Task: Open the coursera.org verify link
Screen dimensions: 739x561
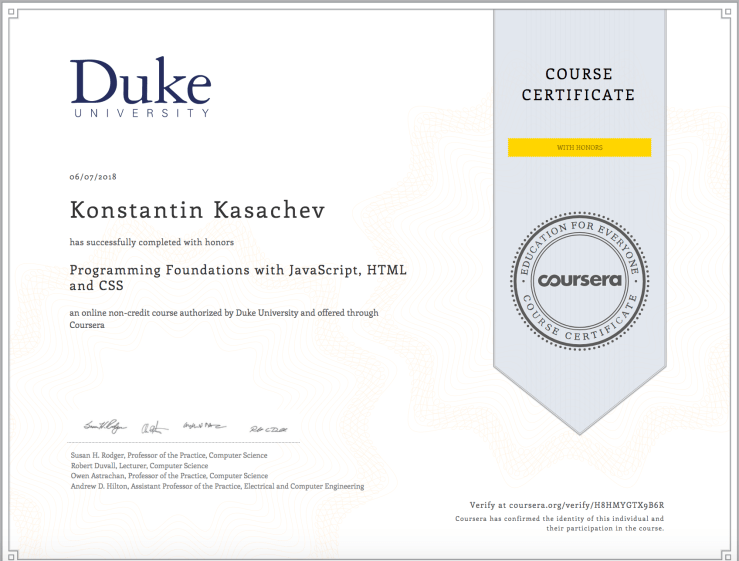Action: click(x=567, y=505)
